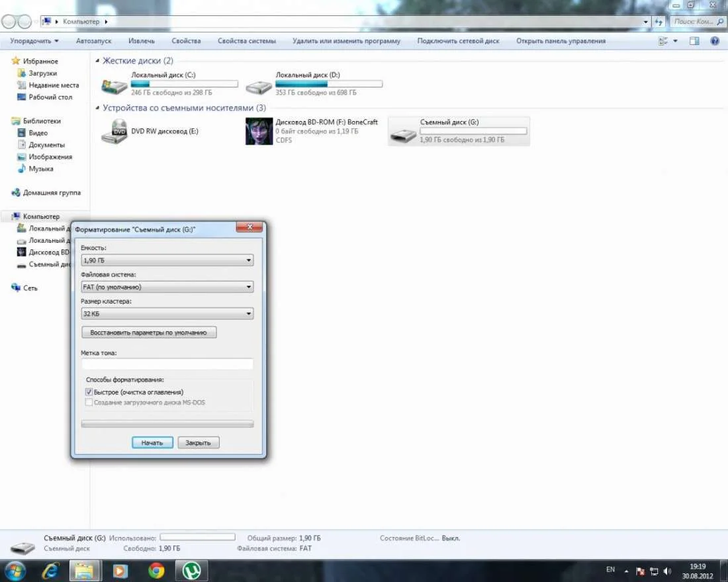Click Извлечь in the toolbar
This screenshot has width=728, height=582.
pos(141,41)
